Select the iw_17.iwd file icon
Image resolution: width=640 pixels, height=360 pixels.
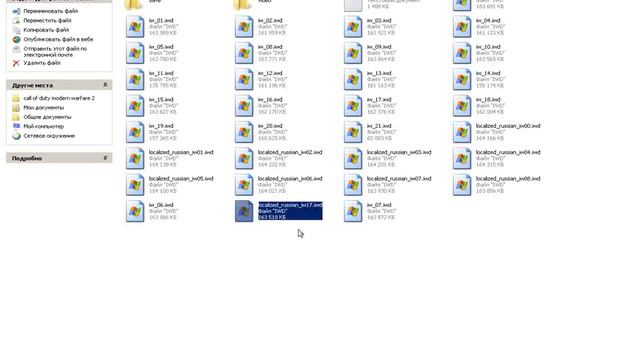click(x=353, y=106)
